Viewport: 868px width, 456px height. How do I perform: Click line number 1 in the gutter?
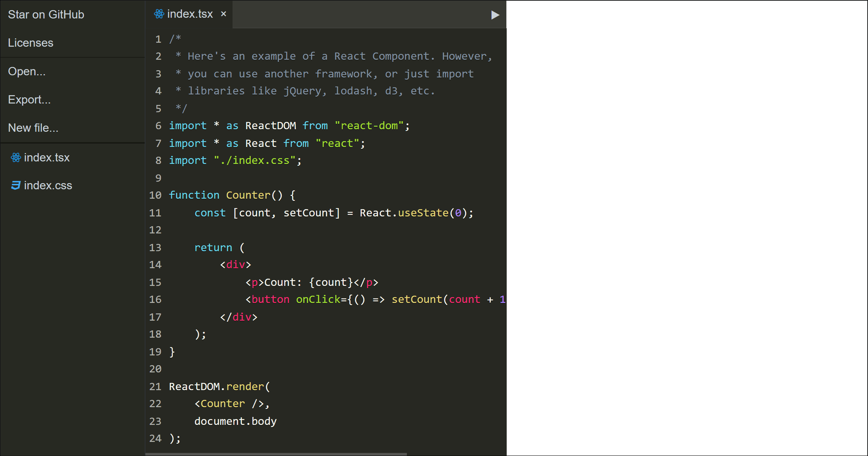158,39
